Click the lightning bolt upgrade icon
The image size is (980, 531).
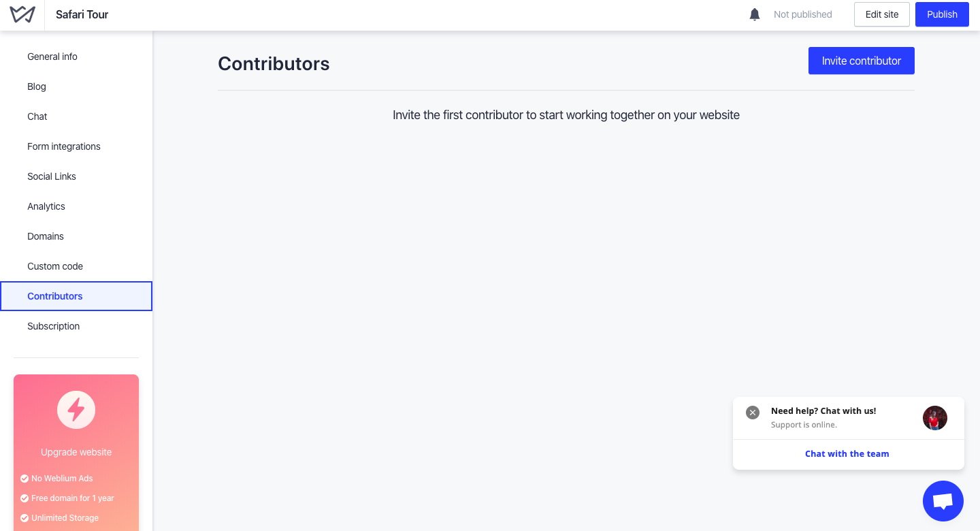coord(76,410)
